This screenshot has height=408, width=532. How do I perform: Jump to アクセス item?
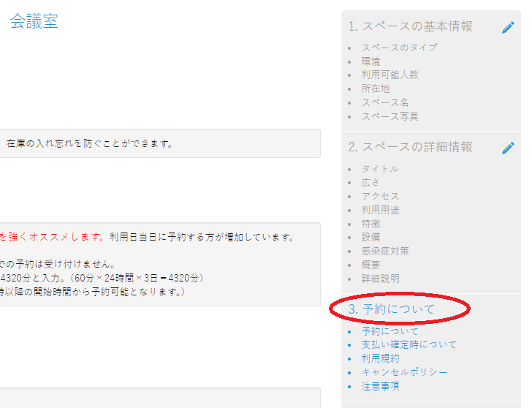click(380, 196)
